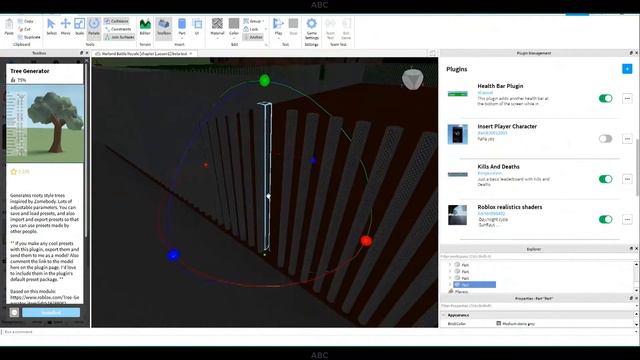Viewport: 640px width, 360px height.
Task: Click the plus icon to add a plugin
Action: tap(627, 69)
